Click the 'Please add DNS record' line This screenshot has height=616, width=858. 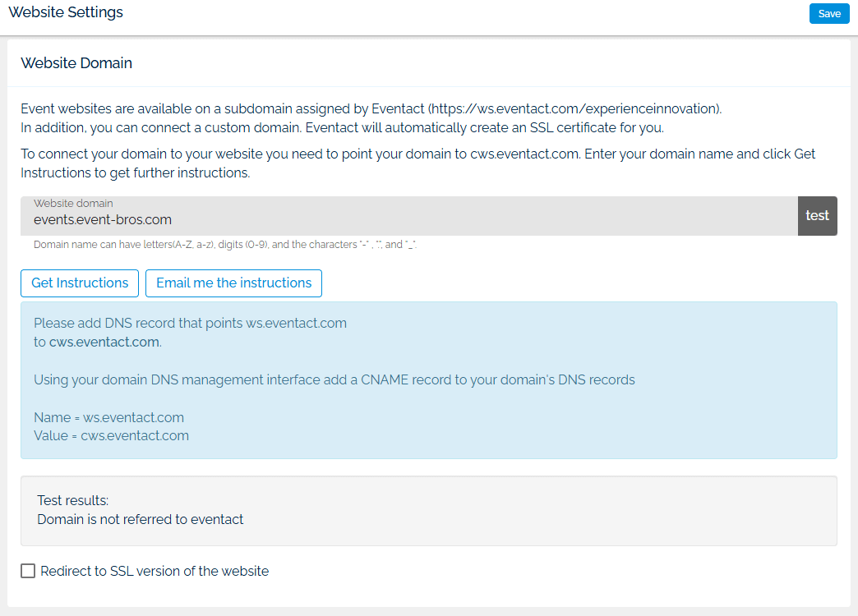point(190,323)
